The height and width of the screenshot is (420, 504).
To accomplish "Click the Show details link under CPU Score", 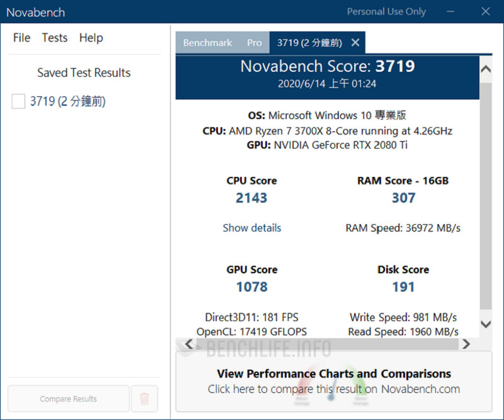I will click(x=252, y=228).
